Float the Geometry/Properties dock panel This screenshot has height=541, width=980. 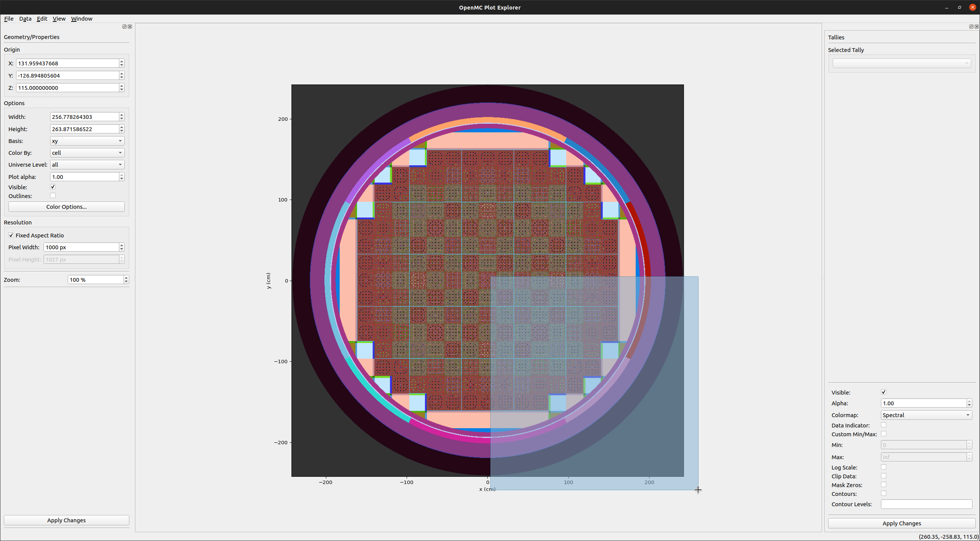pyautogui.click(x=124, y=26)
